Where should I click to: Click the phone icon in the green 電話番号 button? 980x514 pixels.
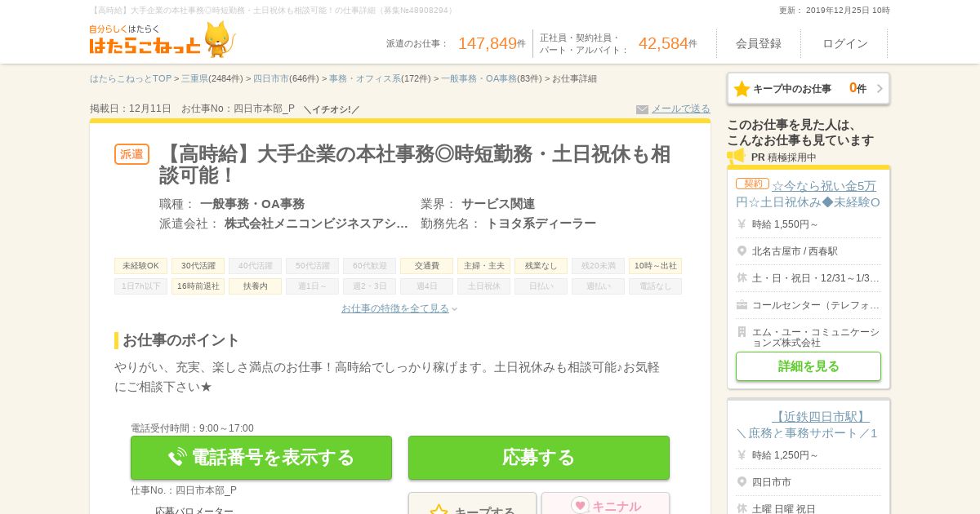click(177, 458)
